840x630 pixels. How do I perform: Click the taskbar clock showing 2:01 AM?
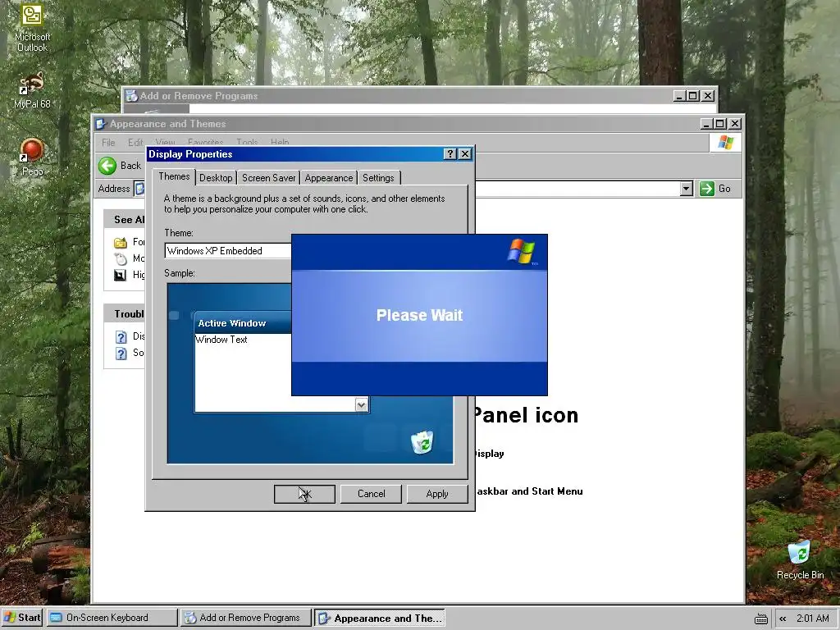click(x=813, y=619)
